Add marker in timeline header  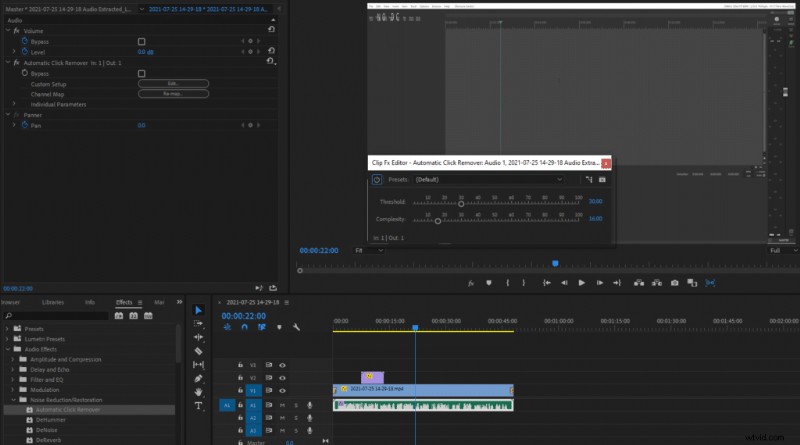pyautogui.click(x=279, y=327)
